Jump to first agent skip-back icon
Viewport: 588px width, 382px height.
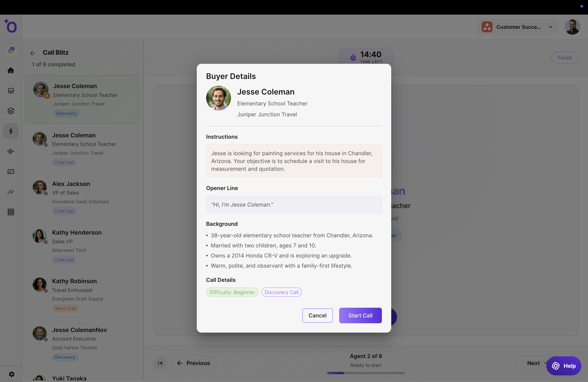[x=160, y=363]
